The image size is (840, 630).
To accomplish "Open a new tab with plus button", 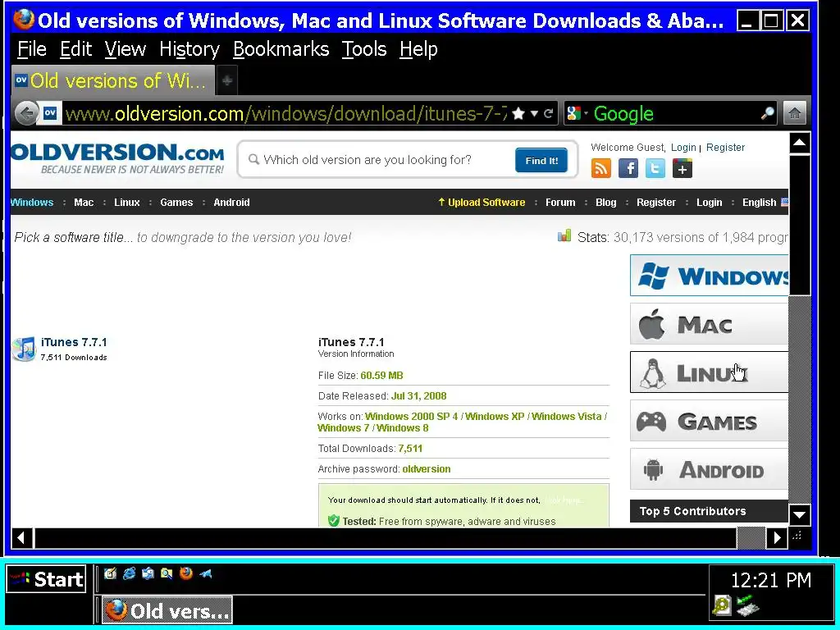I will click(x=227, y=81).
